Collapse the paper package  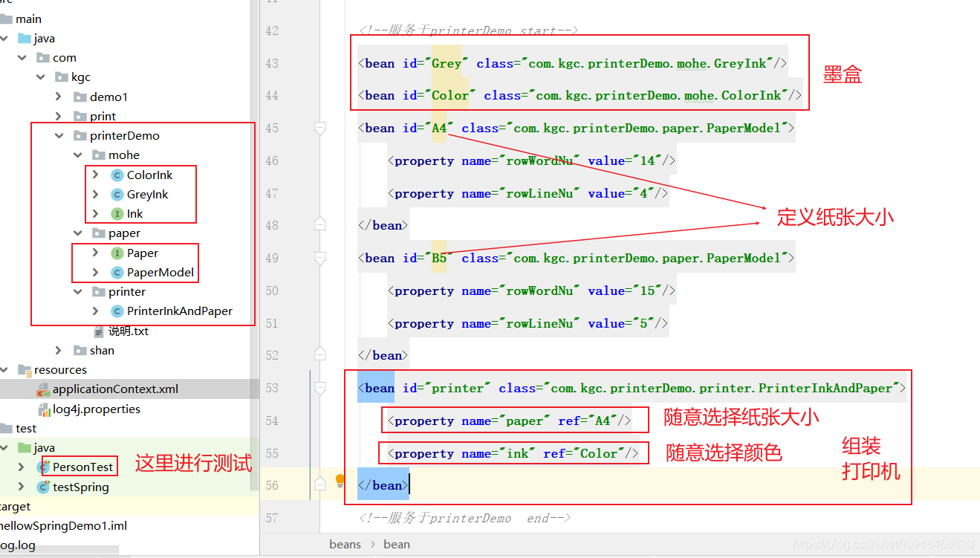[x=78, y=233]
